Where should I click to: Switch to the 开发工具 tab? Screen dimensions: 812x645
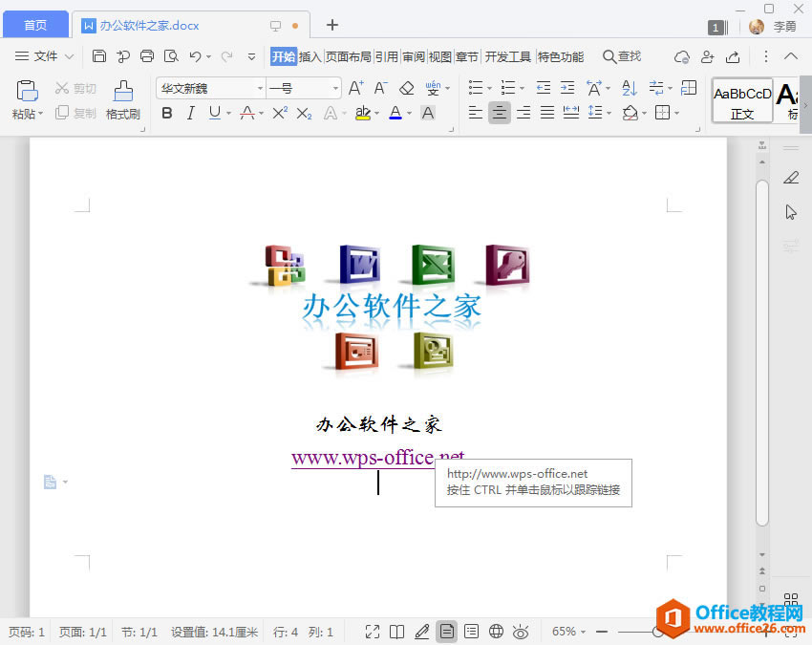[507, 56]
